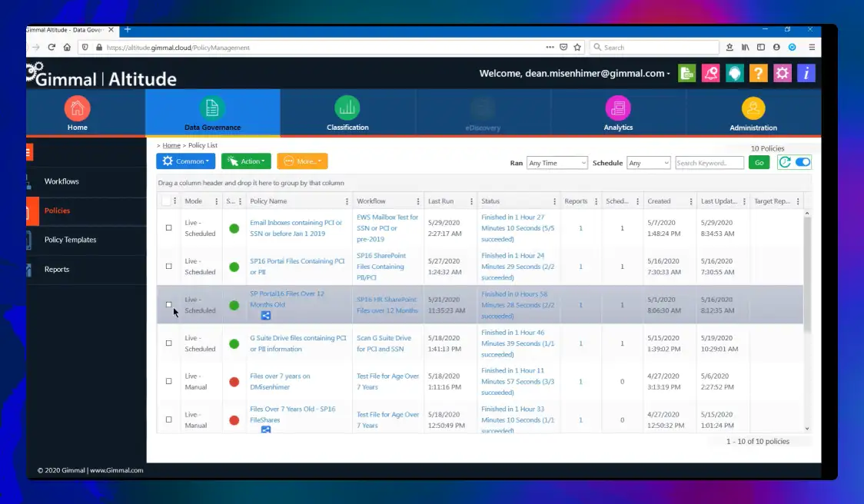Open browser page actions ellipsis menu
The image size is (864, 504).
550,48
